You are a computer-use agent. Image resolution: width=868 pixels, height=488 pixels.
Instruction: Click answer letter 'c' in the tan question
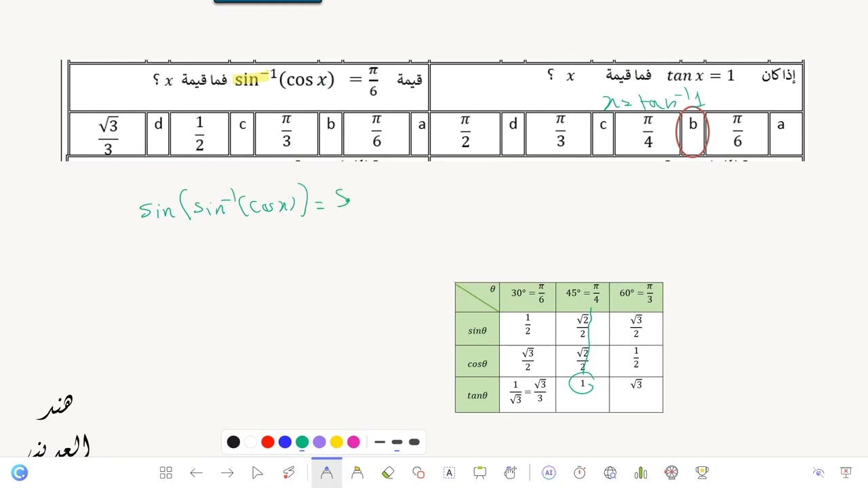pos(603,125)
